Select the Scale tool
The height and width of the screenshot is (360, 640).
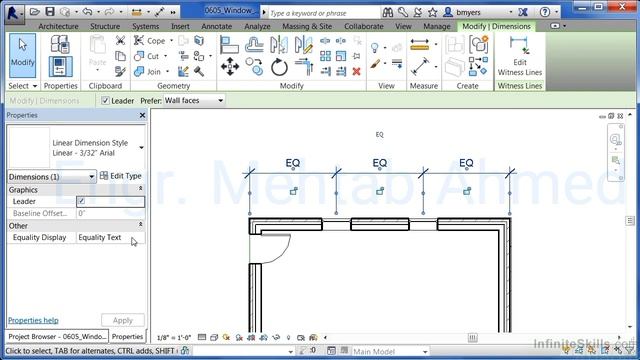click(341, 56)
